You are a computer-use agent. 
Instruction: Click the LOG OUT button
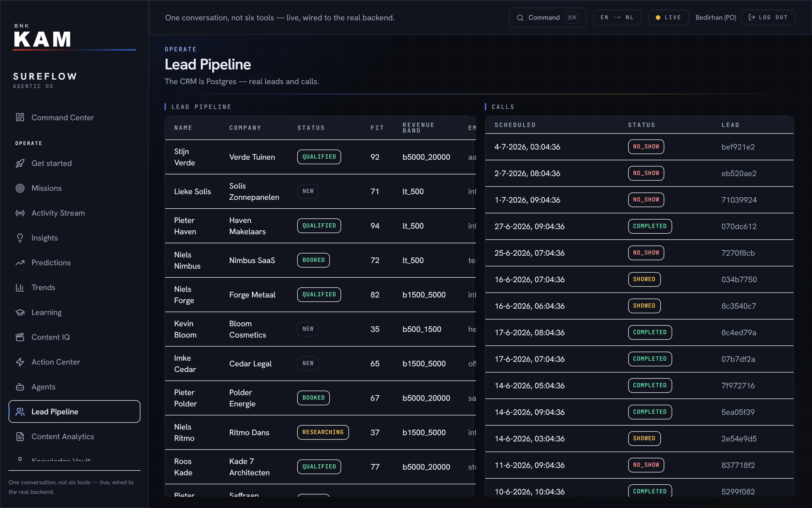click(768, 17)
